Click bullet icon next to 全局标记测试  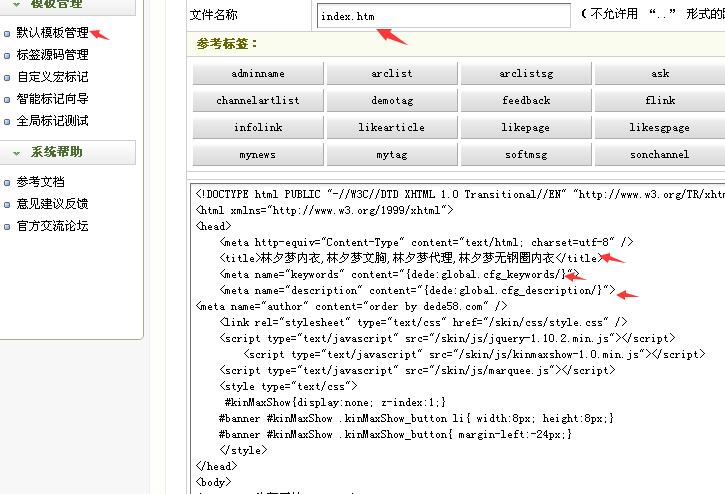coord(7,122)
